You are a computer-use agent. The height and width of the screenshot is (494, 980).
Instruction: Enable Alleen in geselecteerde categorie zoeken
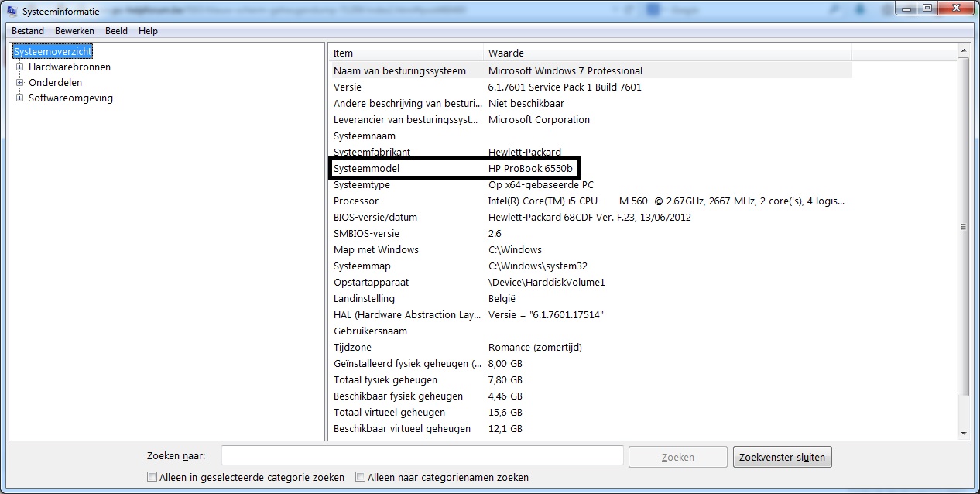point(152,477)
